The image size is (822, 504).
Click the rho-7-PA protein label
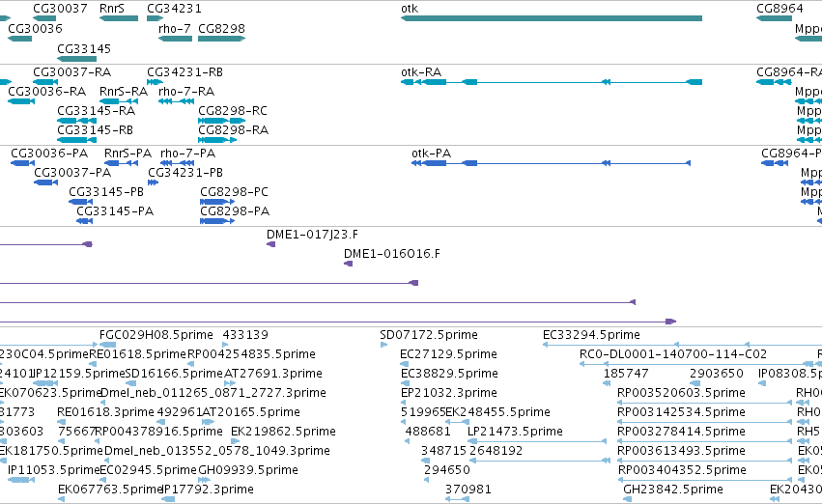coord(188,154)
